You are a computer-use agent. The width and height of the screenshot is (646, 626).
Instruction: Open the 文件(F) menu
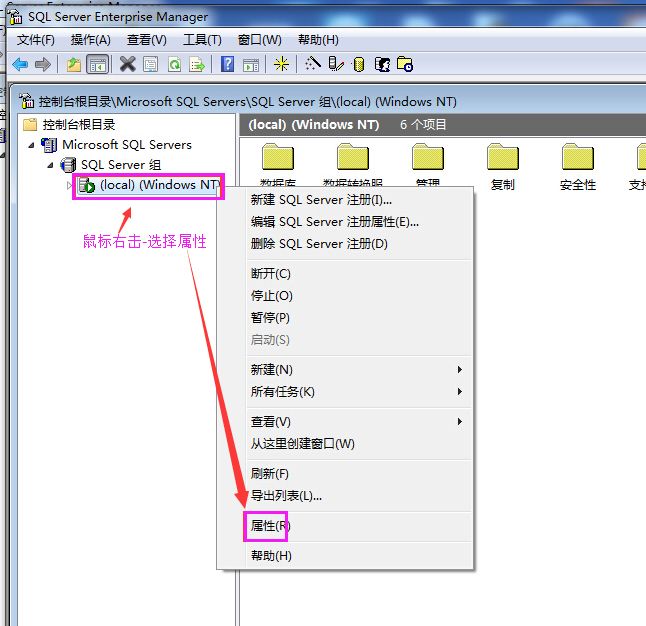tap(36, 40)
